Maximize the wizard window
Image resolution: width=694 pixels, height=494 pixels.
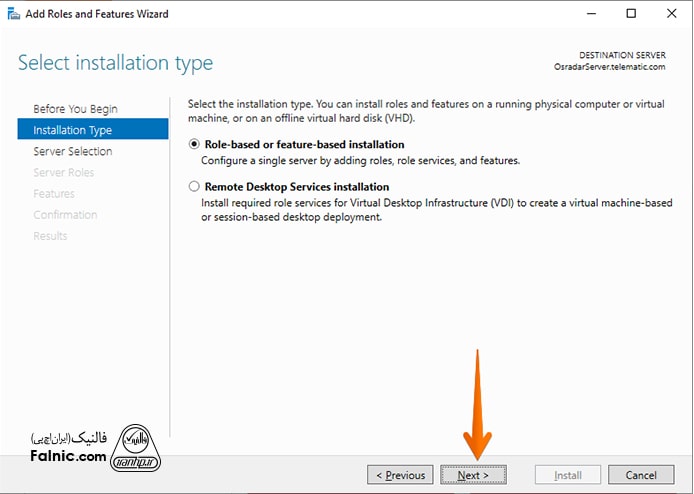[630, 14]
